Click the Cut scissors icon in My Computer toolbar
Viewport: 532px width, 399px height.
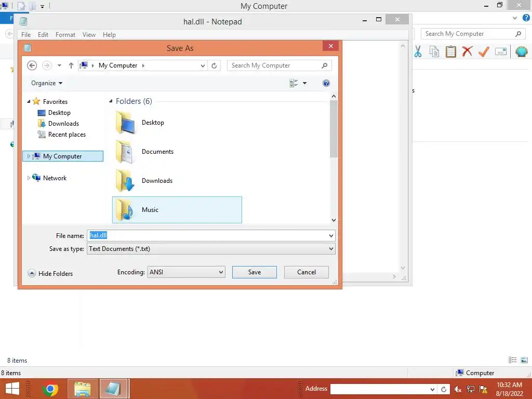tap(418, 51)
